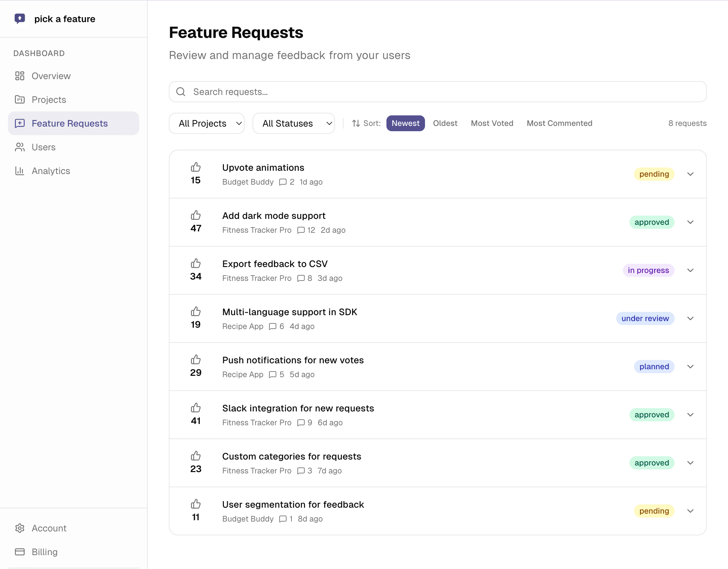
Task: Click into the Search requests field
Action: click(438, 92)
